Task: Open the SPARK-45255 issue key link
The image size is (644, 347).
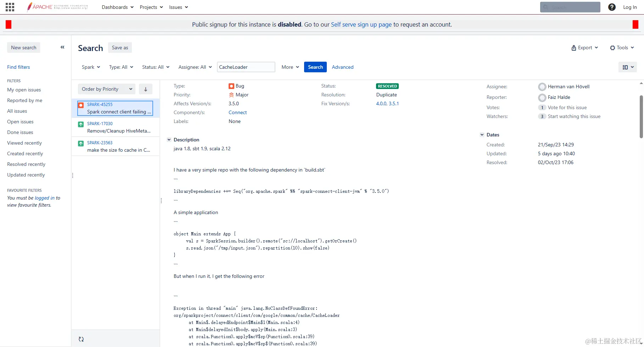Action: (100, 105)
